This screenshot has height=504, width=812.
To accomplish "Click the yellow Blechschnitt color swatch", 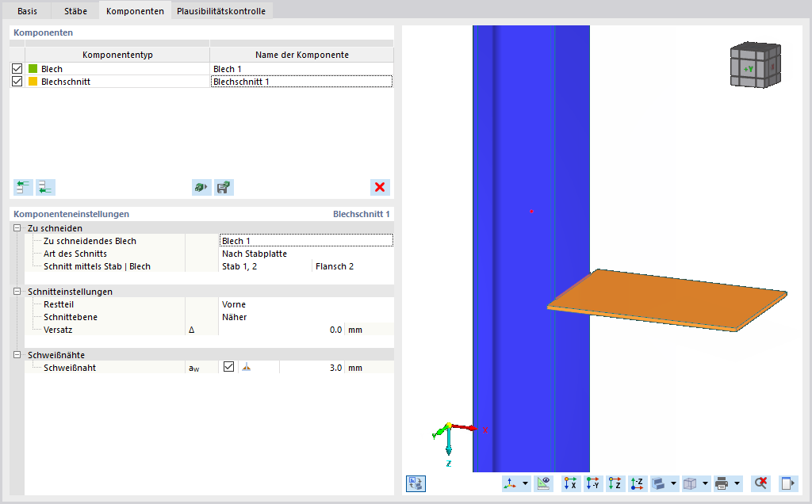I will [x=33, y=82].
